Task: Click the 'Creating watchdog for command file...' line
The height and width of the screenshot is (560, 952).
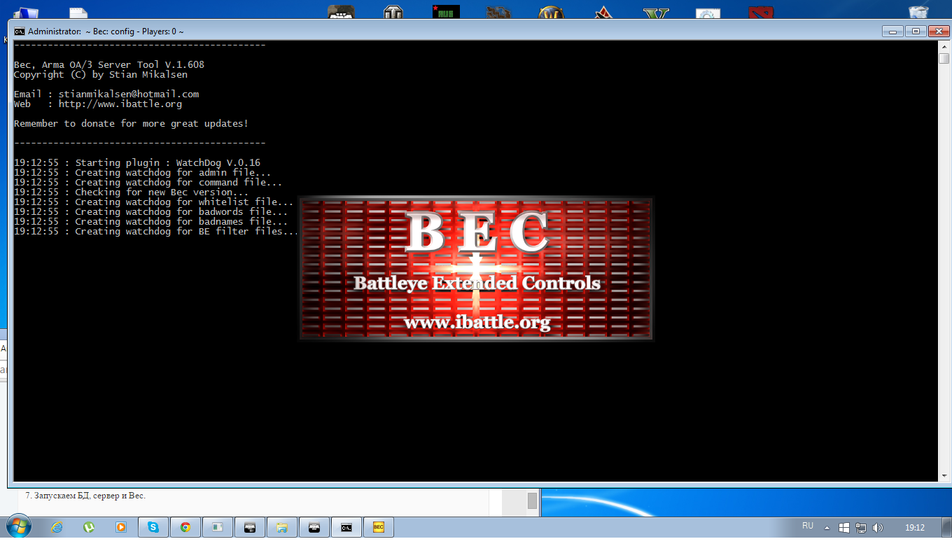Action: [148, 182]
